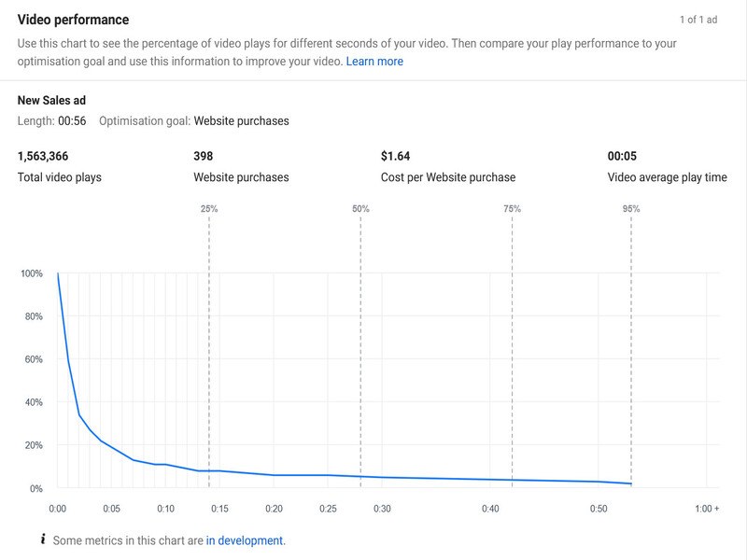The width and height of the screenshot is (747, 560).
Task: Click the curve's starting point at 0:00
Action: (58, 273)
